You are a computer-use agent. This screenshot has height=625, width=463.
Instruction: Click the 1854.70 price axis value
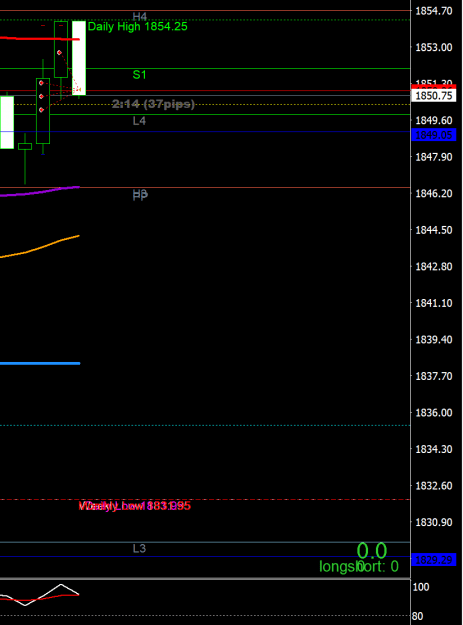pos(434,11)
